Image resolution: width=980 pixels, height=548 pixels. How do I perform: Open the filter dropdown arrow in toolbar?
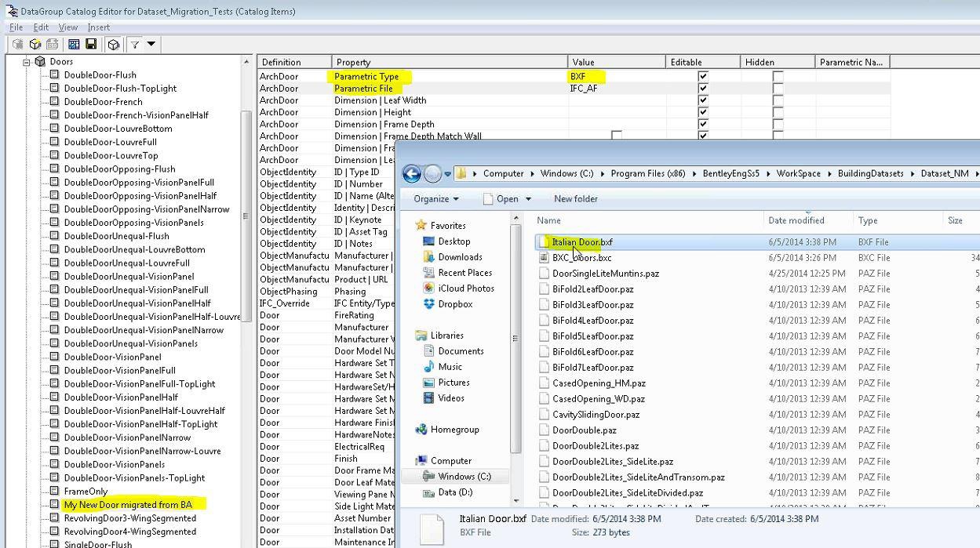151,45
